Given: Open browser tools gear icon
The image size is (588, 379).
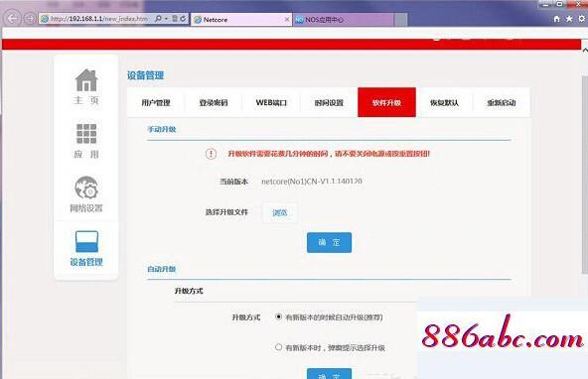Looking at the screenshot, I should (582, 18).
